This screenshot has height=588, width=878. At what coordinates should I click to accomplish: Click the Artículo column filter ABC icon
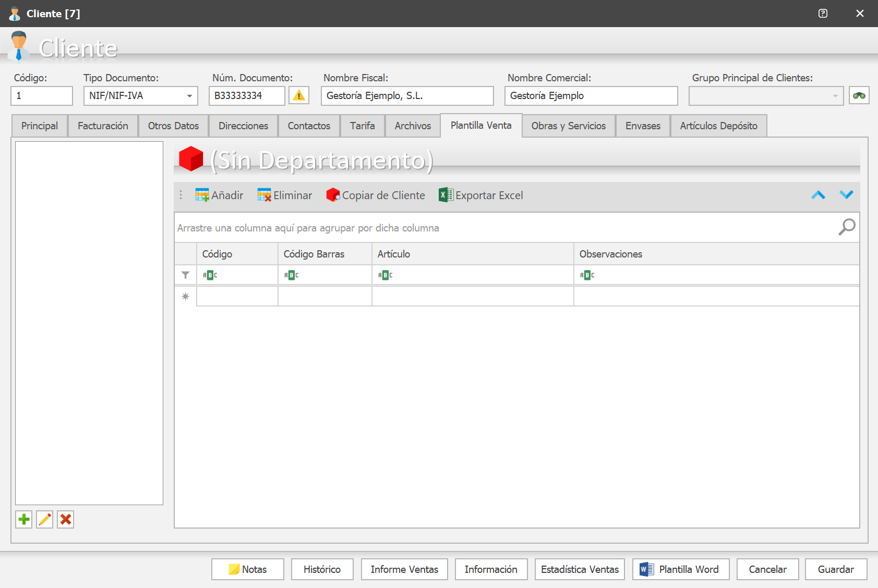point(385,275)
